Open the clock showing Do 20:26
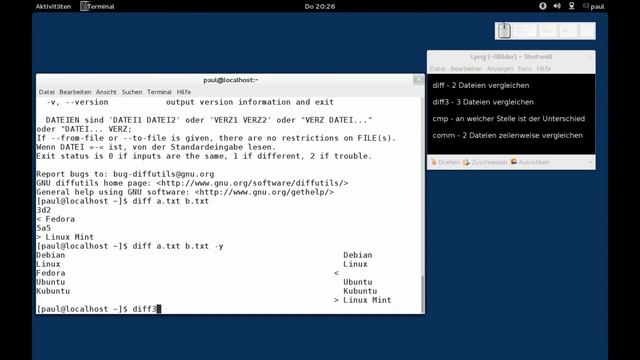640x360 pixels. click(320, 6)
